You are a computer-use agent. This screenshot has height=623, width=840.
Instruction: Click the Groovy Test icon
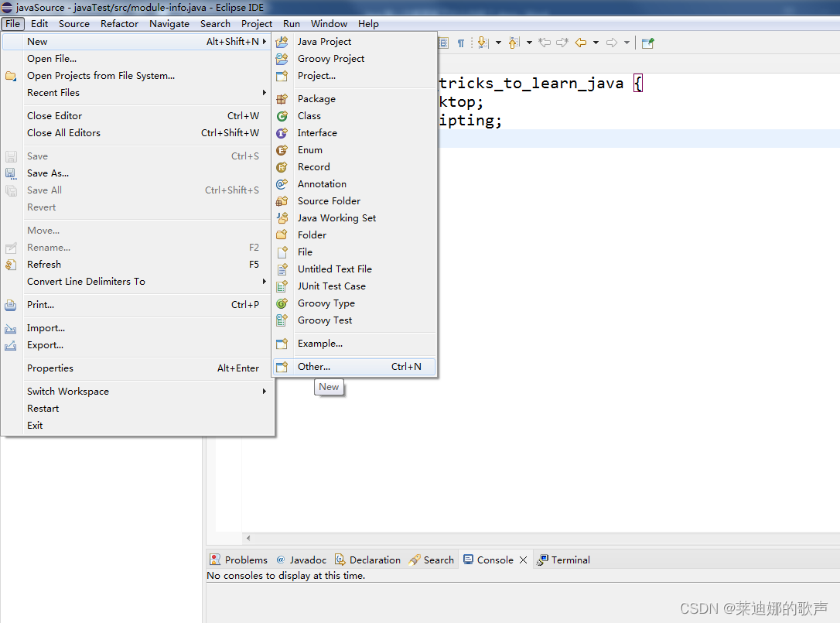282,320
